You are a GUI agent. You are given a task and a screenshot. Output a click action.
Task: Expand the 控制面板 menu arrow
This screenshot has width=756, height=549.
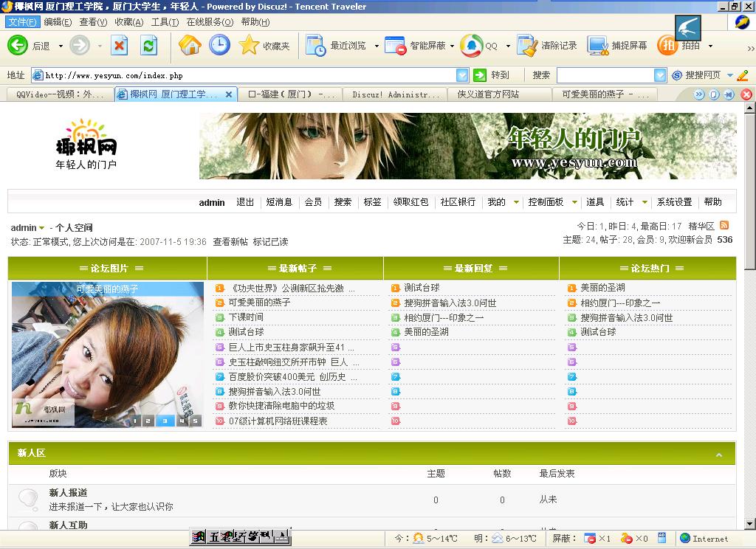click(574, 202)
